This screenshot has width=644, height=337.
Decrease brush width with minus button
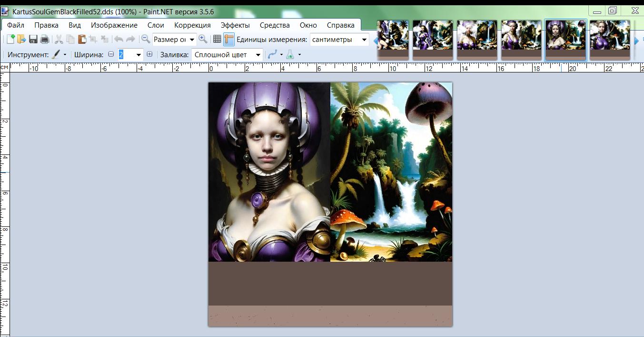(x=111, y=54)
